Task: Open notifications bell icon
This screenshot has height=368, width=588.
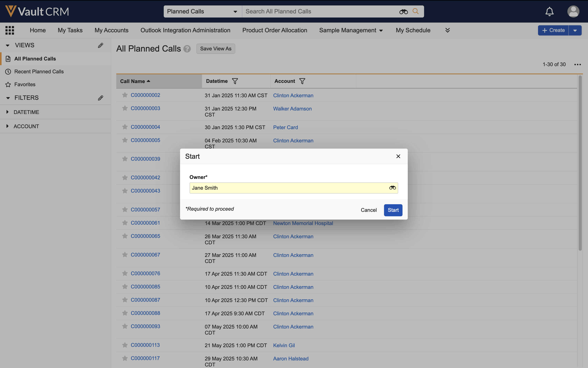Action: click(x=549, y=11)
